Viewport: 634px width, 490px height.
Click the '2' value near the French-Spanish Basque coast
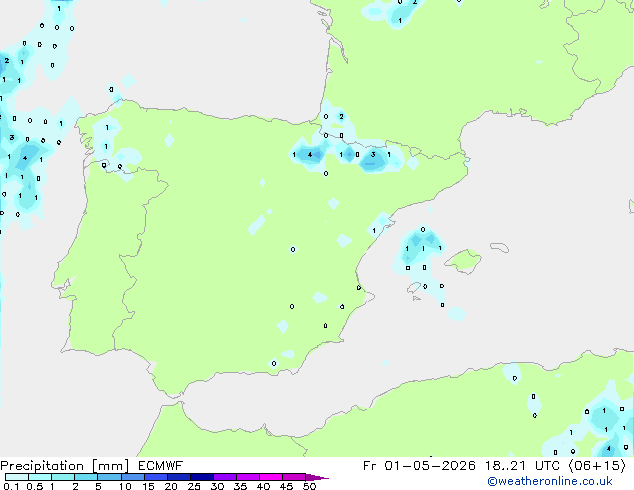click(342, 116)
